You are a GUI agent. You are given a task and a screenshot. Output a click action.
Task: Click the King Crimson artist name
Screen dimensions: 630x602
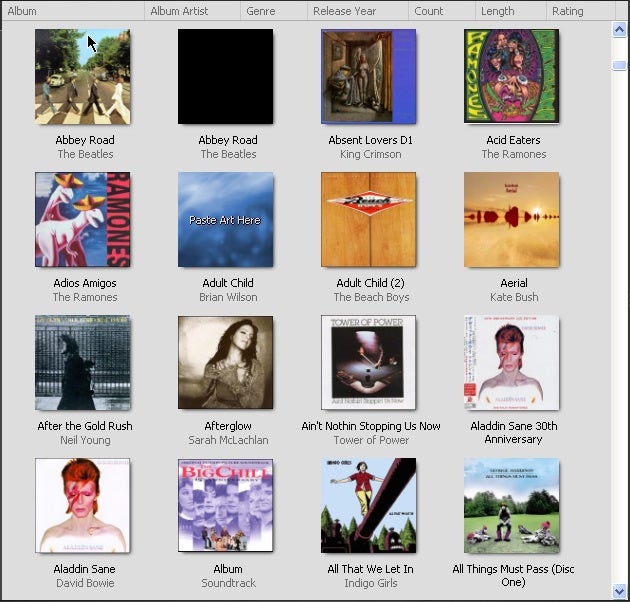pos(370,154)
